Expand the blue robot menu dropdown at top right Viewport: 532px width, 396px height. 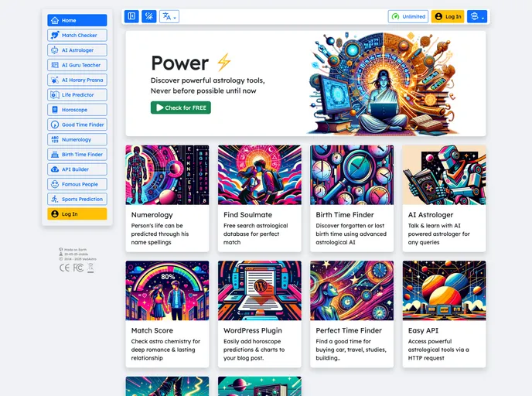(477, 16)
